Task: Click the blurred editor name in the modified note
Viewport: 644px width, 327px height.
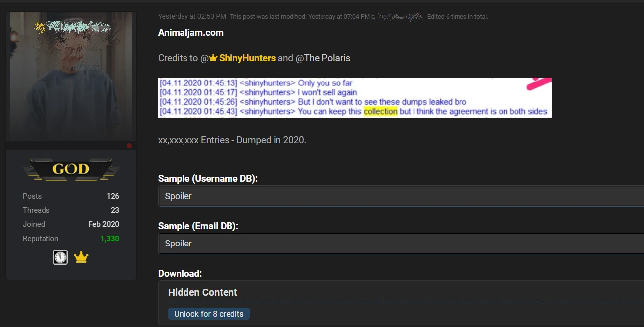Action: pyautogui.click(x=400, y=16)
